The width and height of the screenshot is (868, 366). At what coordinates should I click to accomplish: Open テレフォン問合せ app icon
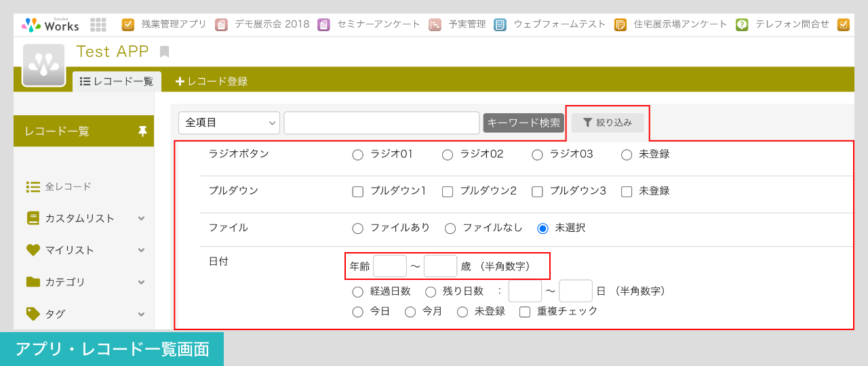pyautogui.click(x=742, y=24)
